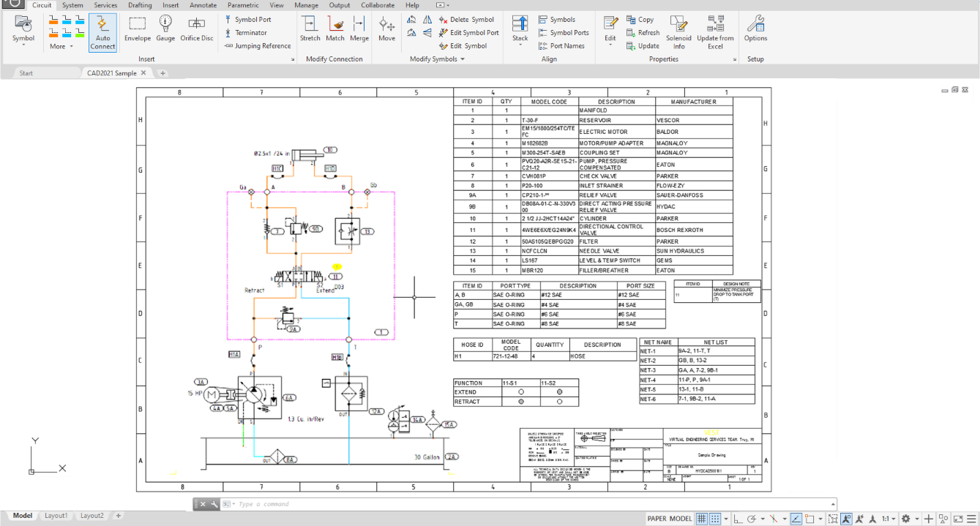980x526 pixels.
Task: Click the Jumping Reference button
Action: click(x=258, y=46)
